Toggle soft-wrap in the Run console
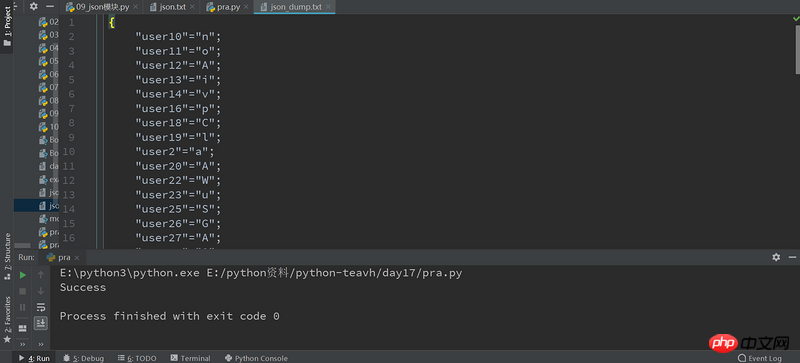Image resolution: width=800 pixels, height=363 pixels. pos(41,307)
